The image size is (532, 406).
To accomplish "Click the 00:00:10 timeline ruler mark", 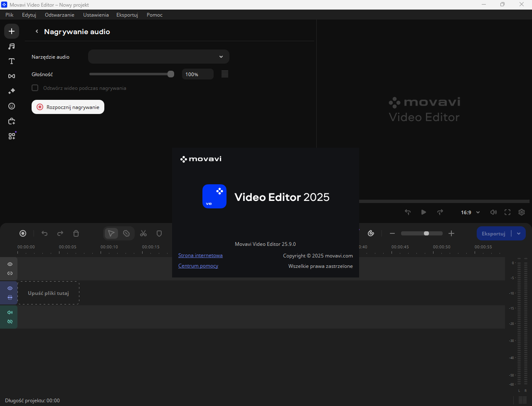I will click(x=109, y=247).
